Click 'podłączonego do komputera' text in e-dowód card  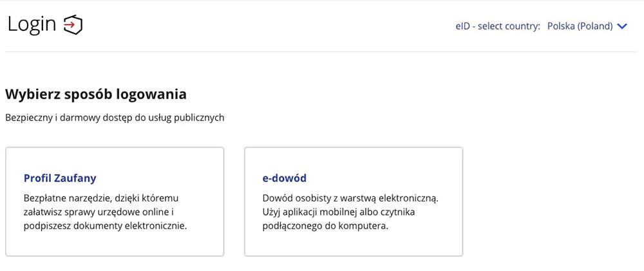[325, 226]
